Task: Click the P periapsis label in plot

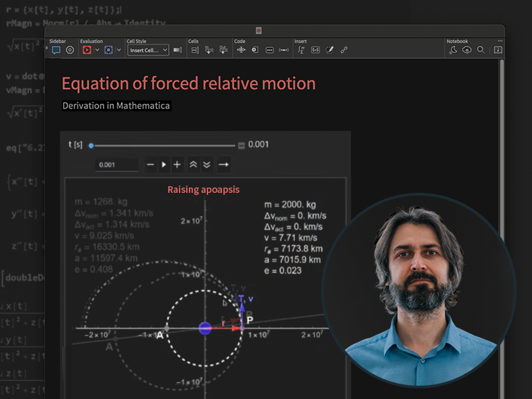Action: pos(250,321)
